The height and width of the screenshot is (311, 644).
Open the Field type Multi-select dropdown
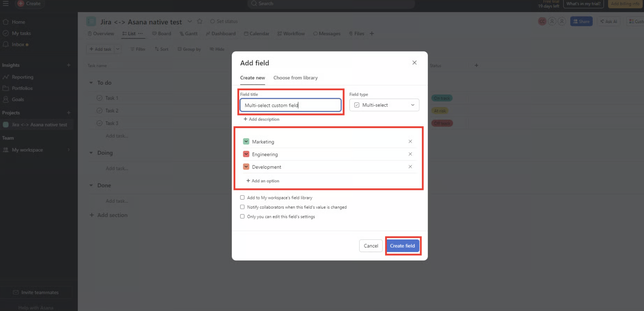click(x=384, y=105)
